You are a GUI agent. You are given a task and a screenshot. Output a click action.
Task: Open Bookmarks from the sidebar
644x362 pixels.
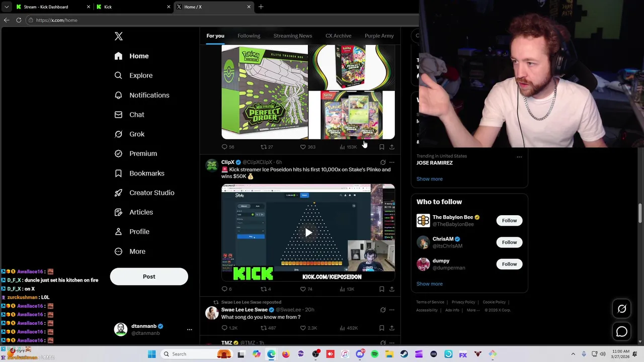pos(139,173)
